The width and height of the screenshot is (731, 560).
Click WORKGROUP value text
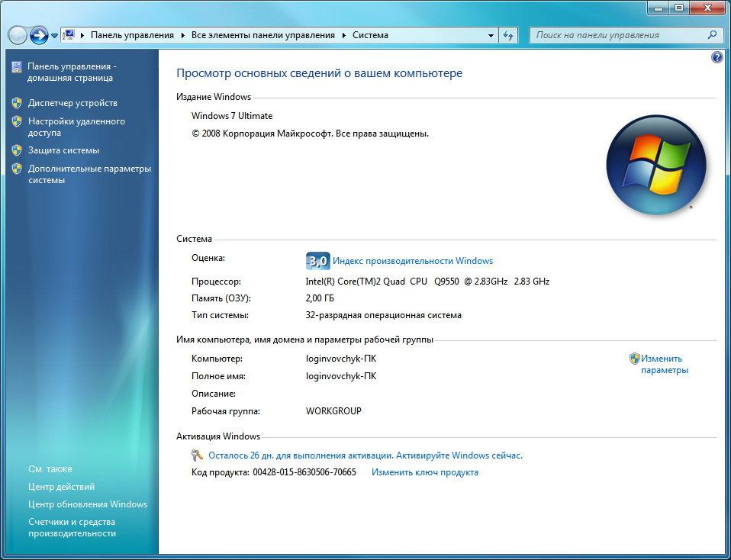333,411
